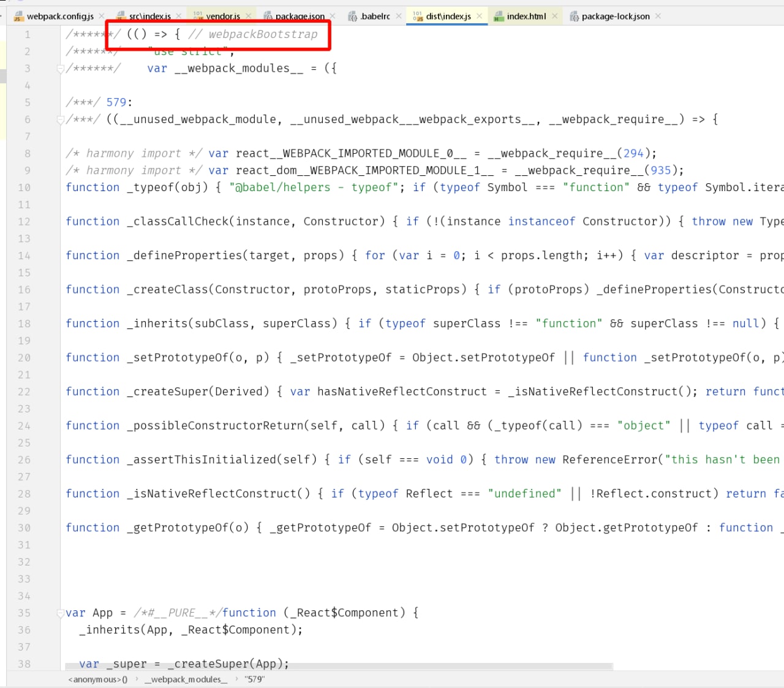Close the index.html tab
The width and height of the screenshot is (784, 688).
pyautogui.click(x=554, y=16)
